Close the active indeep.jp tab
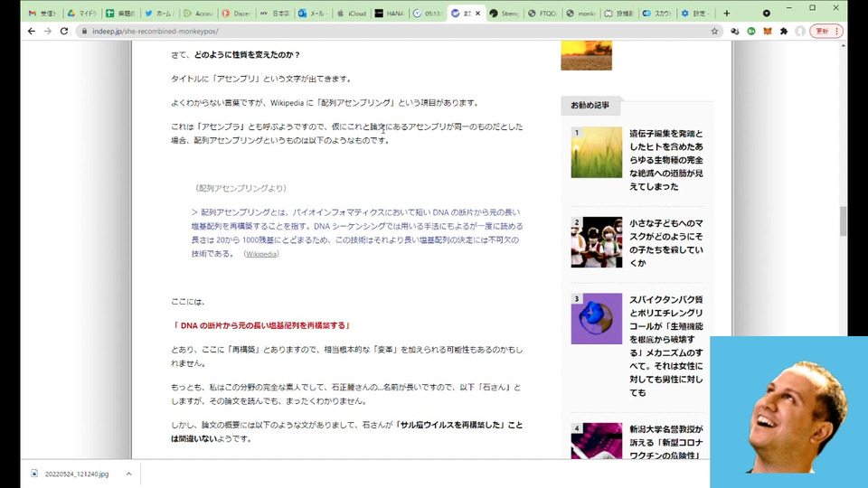The height and width of the screenshot is (488, 868). click(x=478, y=14)
